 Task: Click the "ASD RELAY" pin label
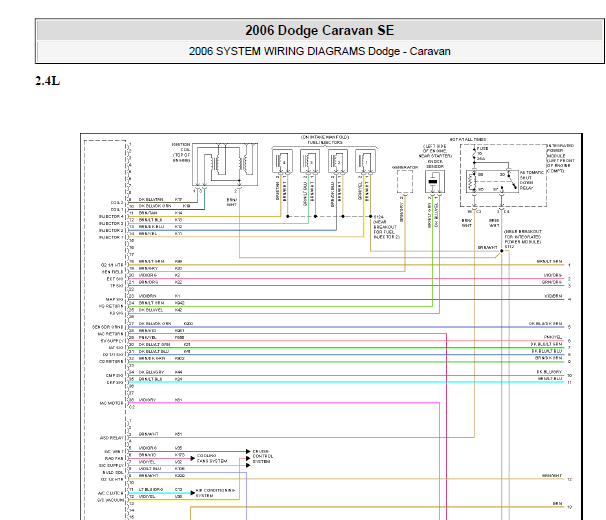coord(112,438)
